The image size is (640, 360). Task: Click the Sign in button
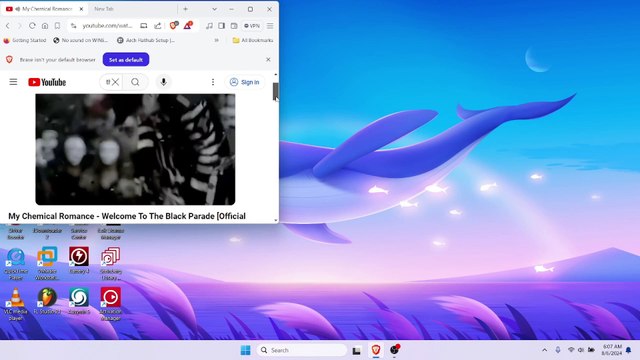coord(244,82)
